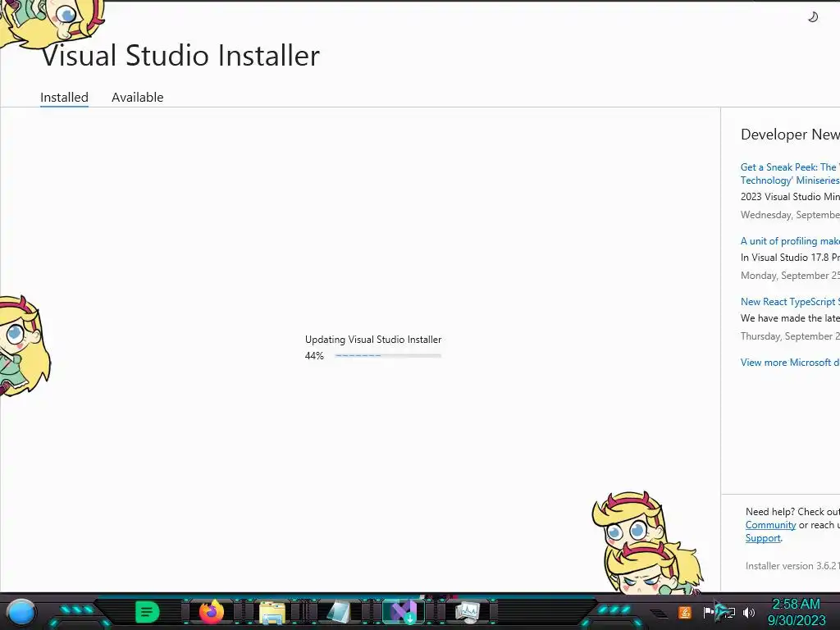This screenshot has height=630, width=840.
Task: Open 'A unit of profiling' article link
Action: point(790,241)
